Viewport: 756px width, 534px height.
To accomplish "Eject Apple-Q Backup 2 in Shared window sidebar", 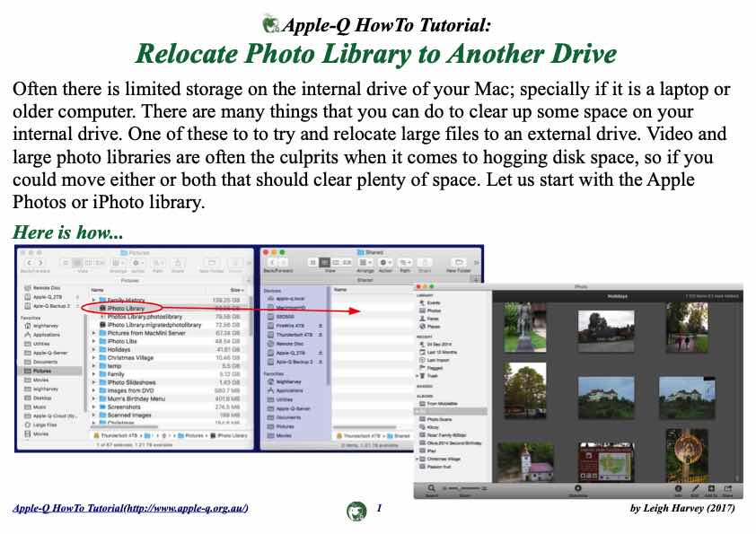I will click(321, 362).
